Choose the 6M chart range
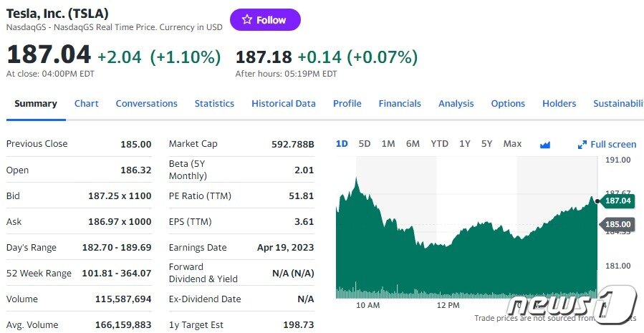 (413, 144)
